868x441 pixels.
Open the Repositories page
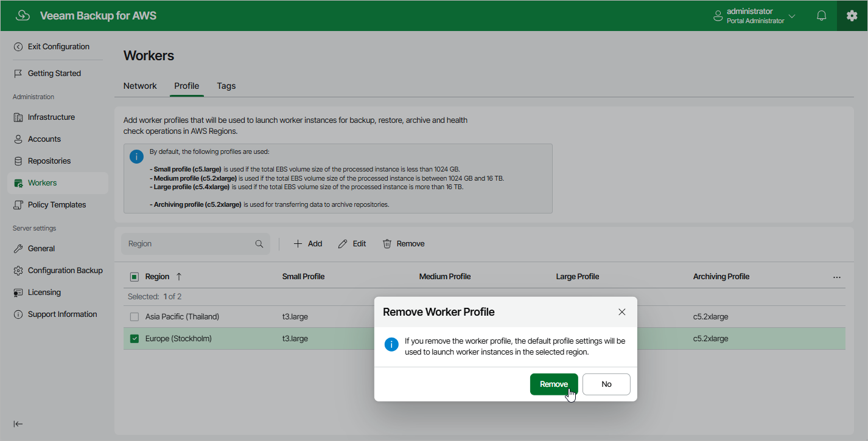coord(49,161)
